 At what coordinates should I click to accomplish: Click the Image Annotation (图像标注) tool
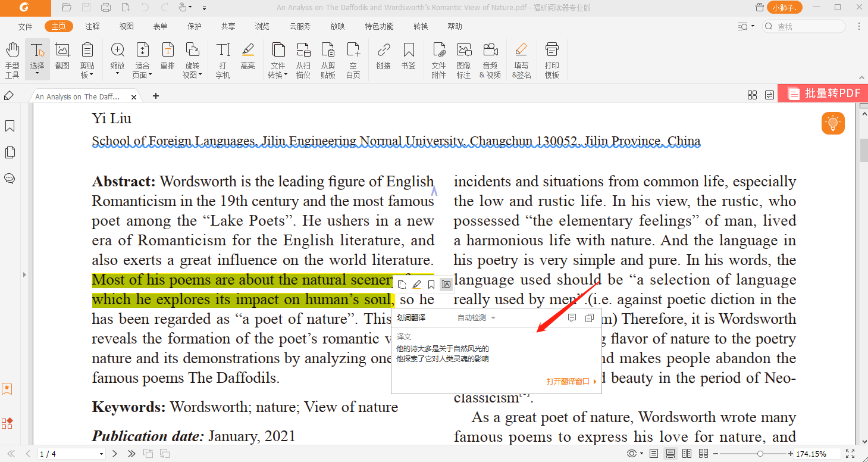[464, 60]
